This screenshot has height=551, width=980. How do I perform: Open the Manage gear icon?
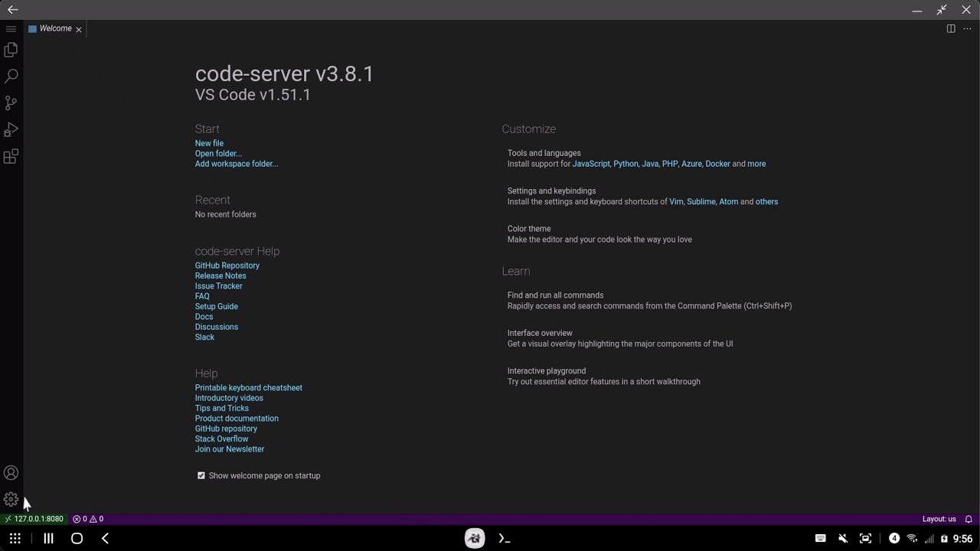coord(11,500)
